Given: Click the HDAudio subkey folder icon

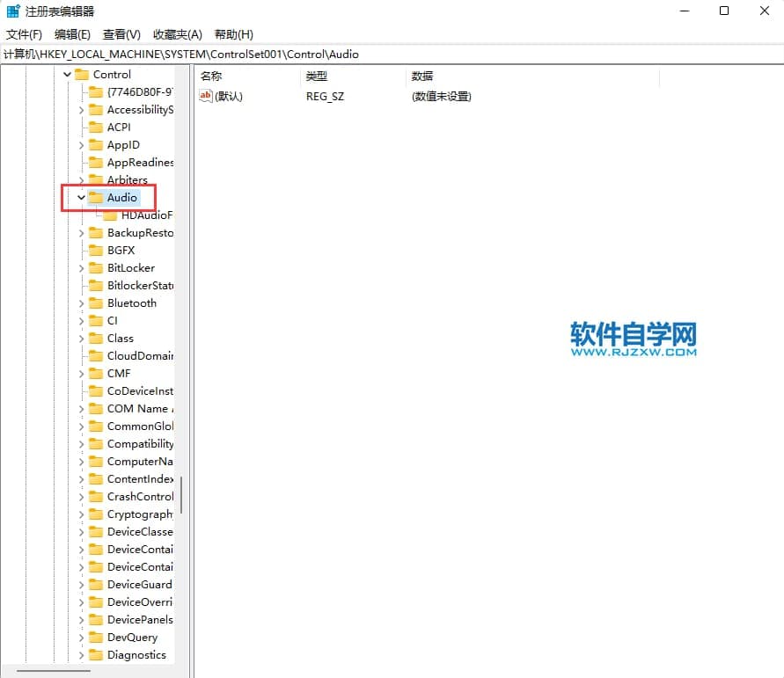Looking at the screenshot, I should (110, 215).
